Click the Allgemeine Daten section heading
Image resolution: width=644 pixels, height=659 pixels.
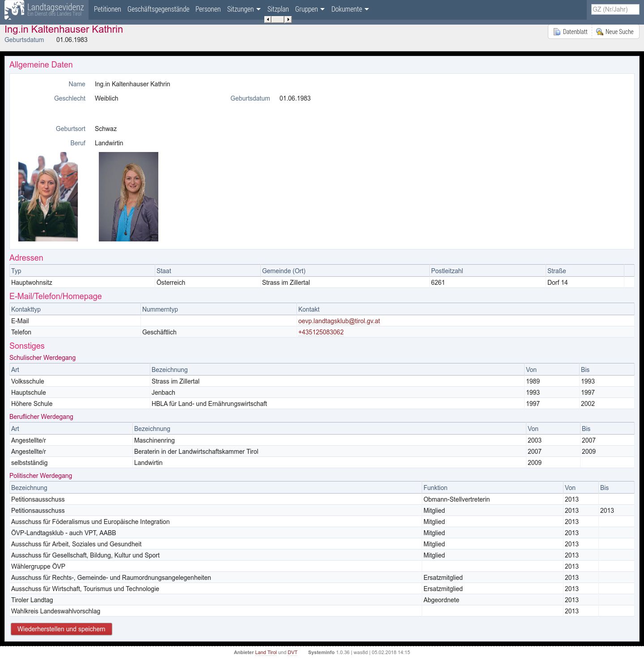coord(41,65)
